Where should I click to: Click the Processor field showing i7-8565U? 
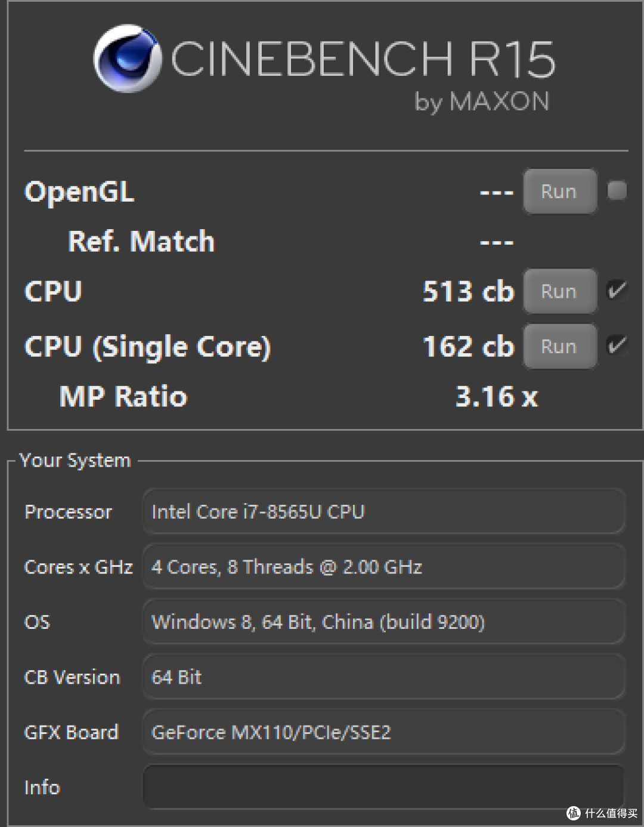tap(383, 511)
